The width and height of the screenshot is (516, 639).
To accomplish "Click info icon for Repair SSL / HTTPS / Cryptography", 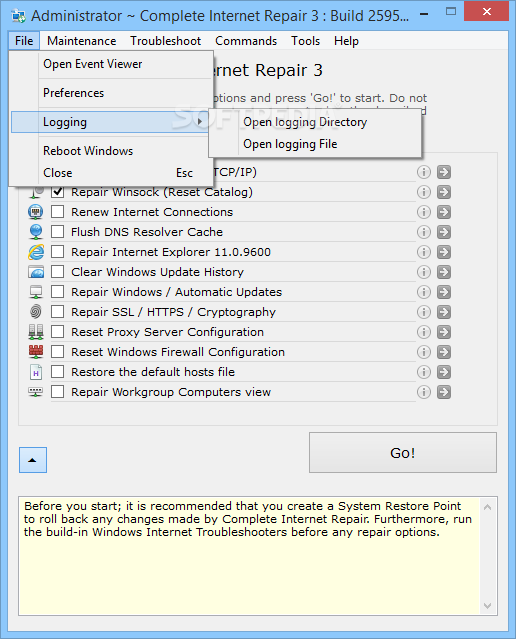I will pos(423,312).
